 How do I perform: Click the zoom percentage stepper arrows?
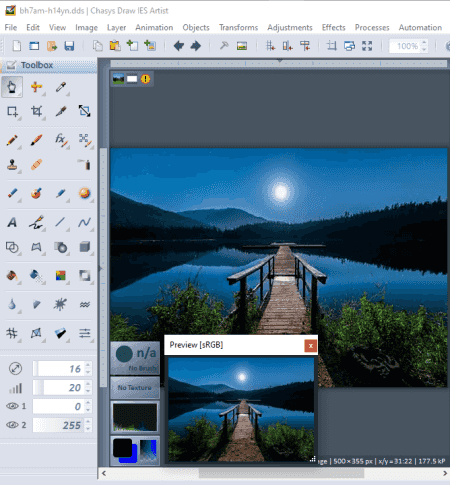coord(424,46)
